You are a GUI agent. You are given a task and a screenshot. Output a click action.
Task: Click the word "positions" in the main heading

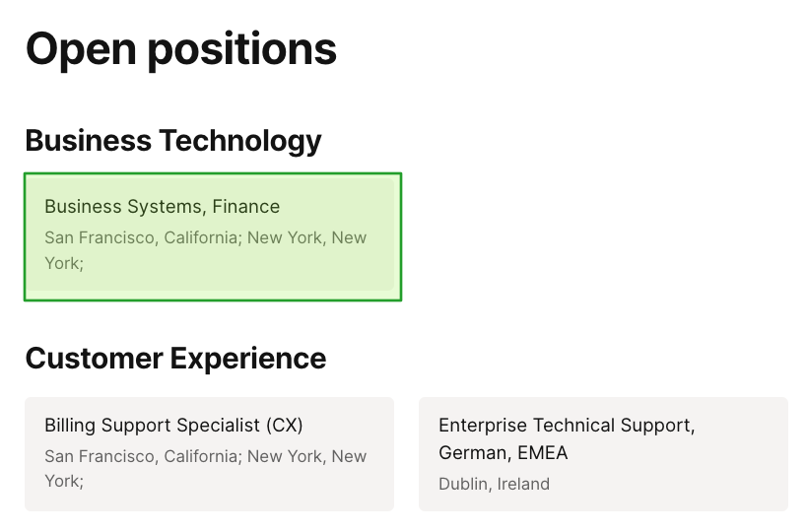[x=252, y=48]
